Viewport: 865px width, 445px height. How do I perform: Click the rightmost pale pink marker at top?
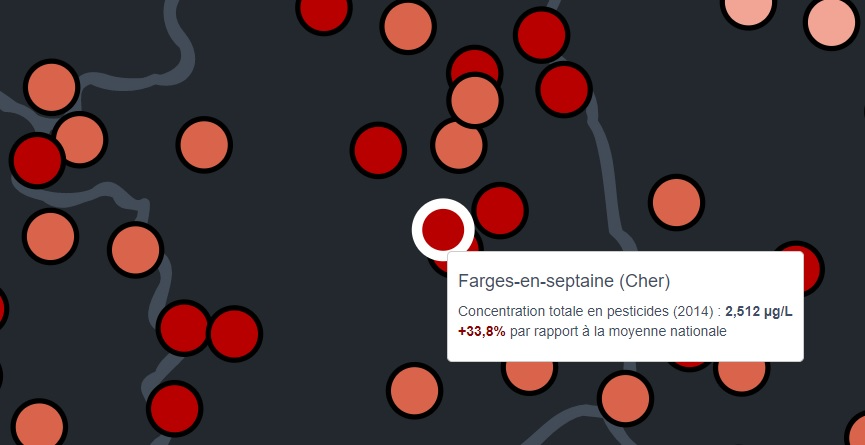click(831, 22)
